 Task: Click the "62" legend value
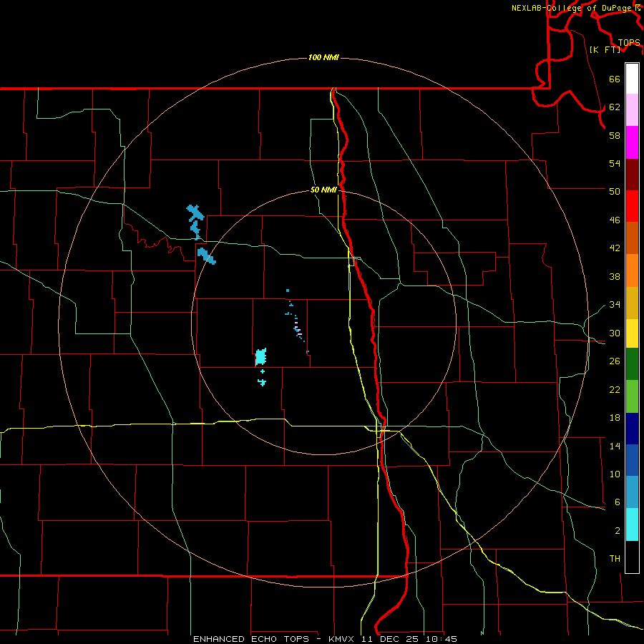(x=615, y=107)
